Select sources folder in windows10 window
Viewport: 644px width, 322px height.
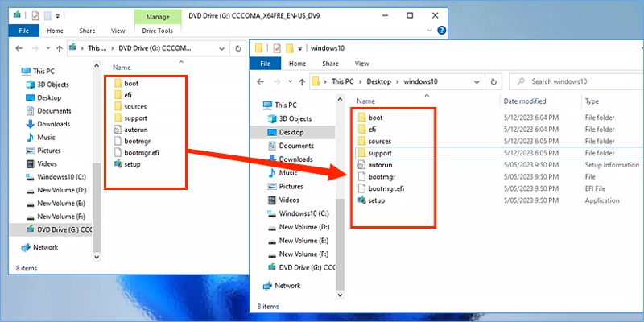[374, 142]
